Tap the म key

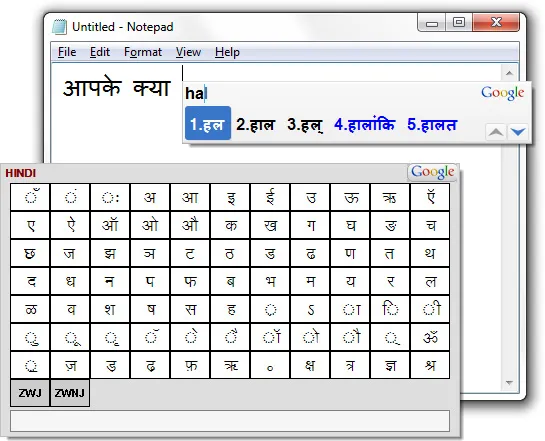click(x=310, y=281)
